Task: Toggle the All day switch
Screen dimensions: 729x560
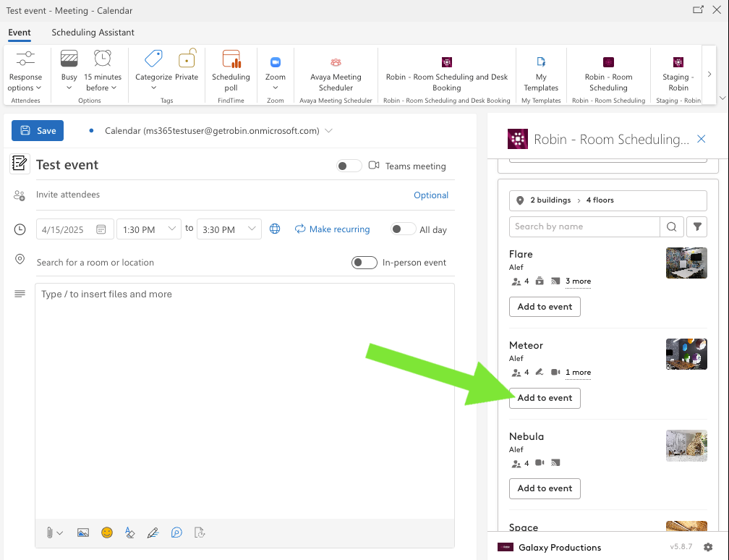Action: point(403,229)
